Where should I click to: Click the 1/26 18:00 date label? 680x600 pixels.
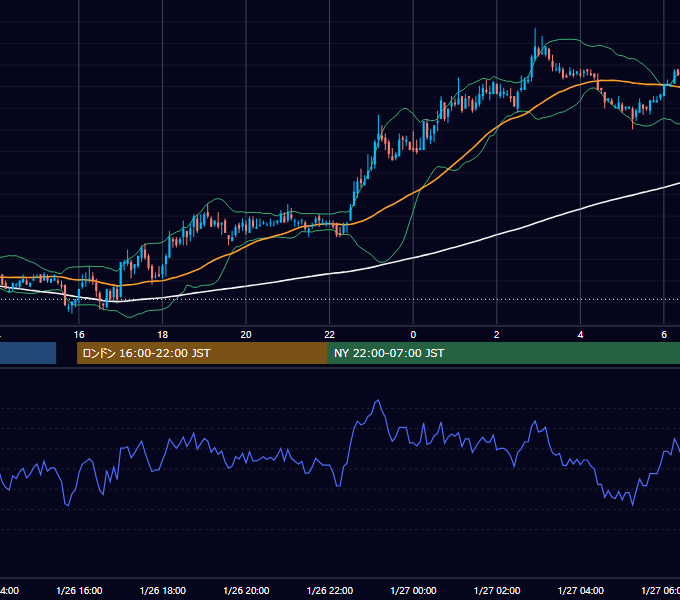163,590
